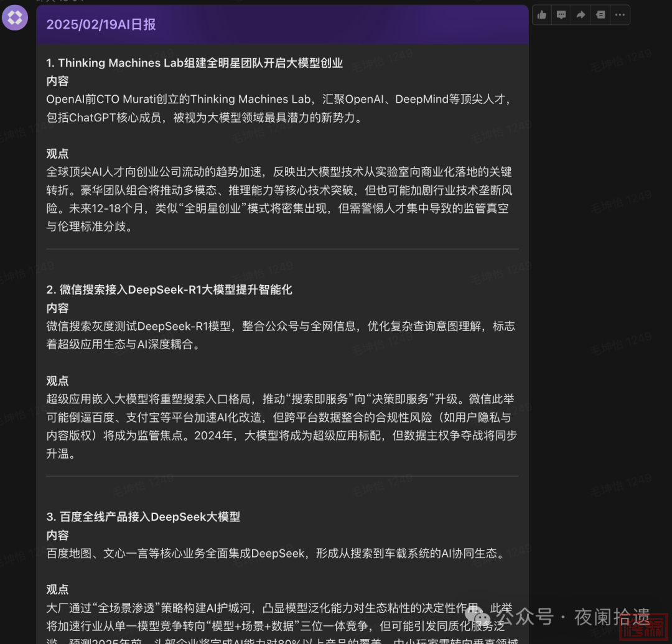Click the 内容 label under Thinking Machines heading

click(57, 82)
